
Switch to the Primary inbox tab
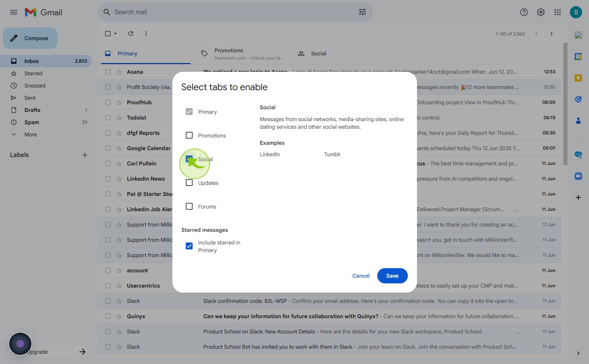tap(146, 53)
